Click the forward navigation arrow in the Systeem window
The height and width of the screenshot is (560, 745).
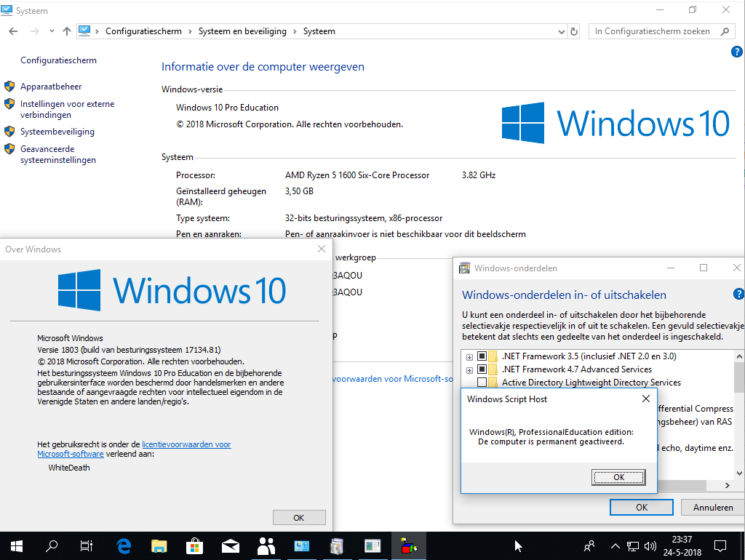click(x=34, y=31)
